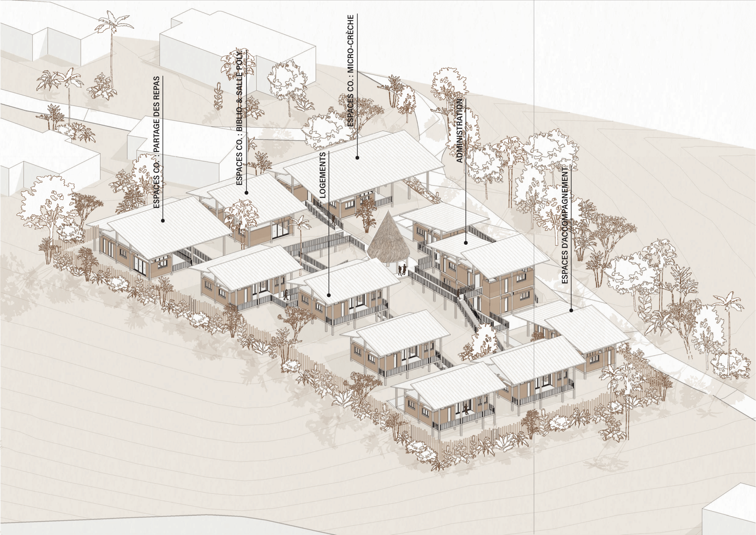Click the leader dot on the Administration roof
The height and width of the screenshot is (535, 756).
[466, 242]
